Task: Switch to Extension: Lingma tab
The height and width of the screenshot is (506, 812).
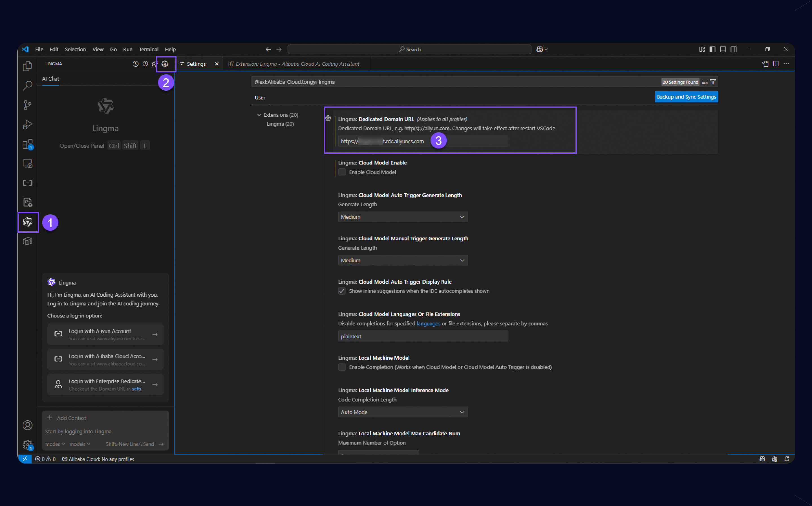Action: coord(297,64)
